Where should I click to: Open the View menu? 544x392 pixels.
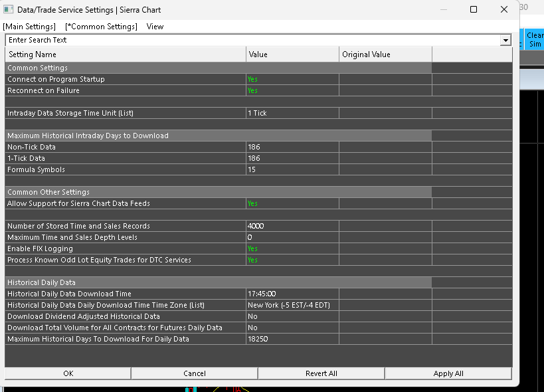[x=155, y=27]
